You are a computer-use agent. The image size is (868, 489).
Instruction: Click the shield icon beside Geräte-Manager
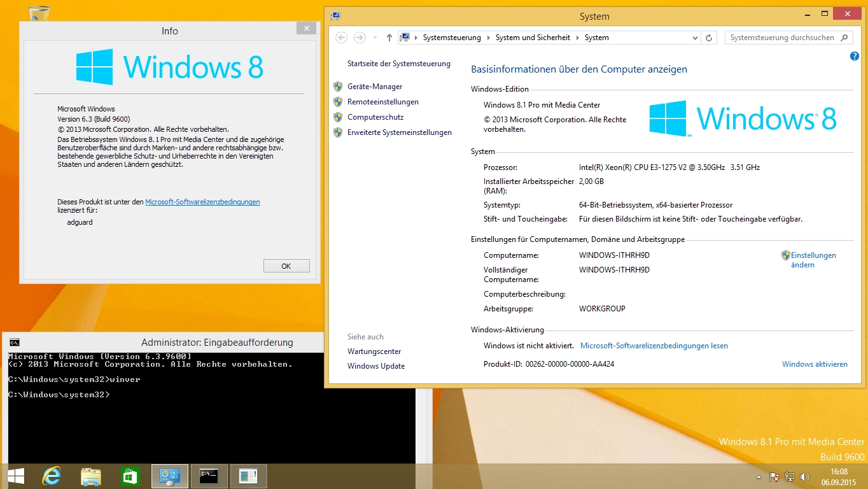point(338,87)
